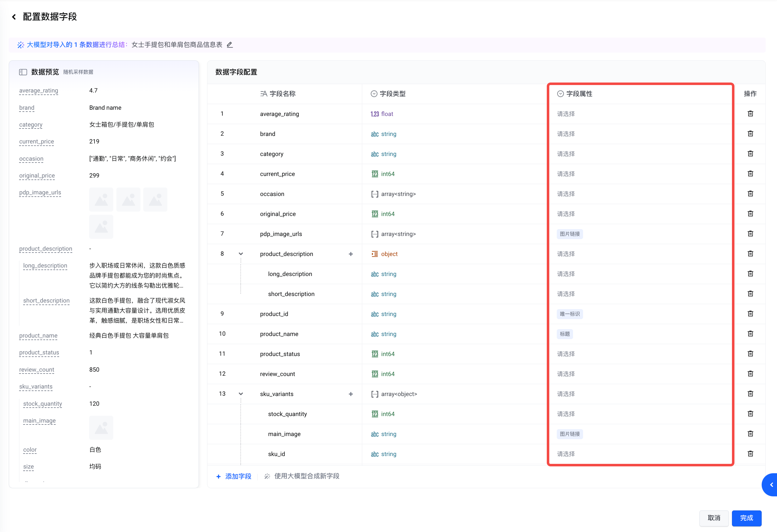Collapse the sku_variants row chevron
The width and height of the screenshot is (777, 532).
pos(241,394)
